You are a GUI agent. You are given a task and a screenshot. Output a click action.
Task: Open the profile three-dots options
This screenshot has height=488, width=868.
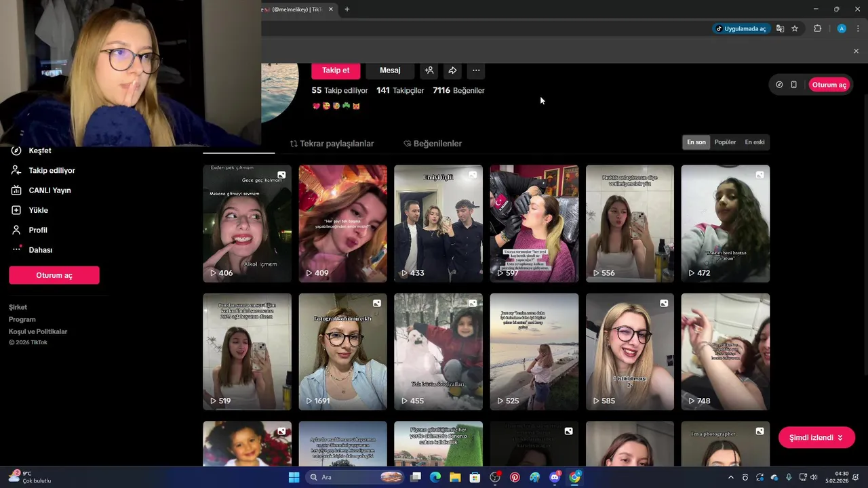pos(476,70)
